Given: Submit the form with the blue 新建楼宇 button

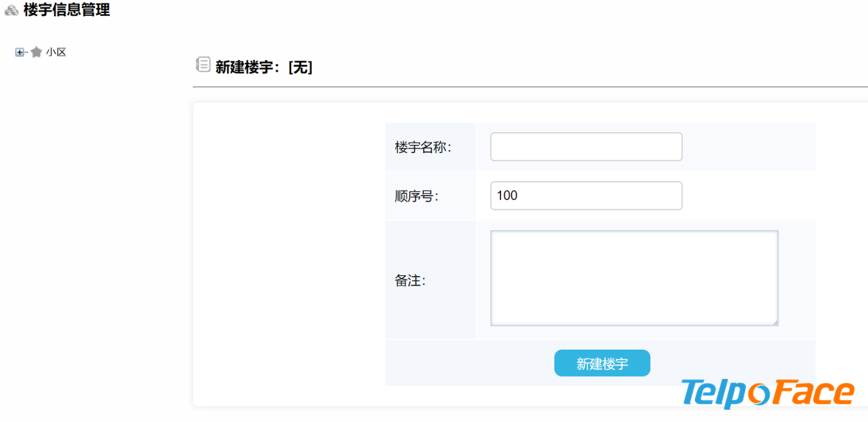Looking at the screenshot, I should 602,363.
